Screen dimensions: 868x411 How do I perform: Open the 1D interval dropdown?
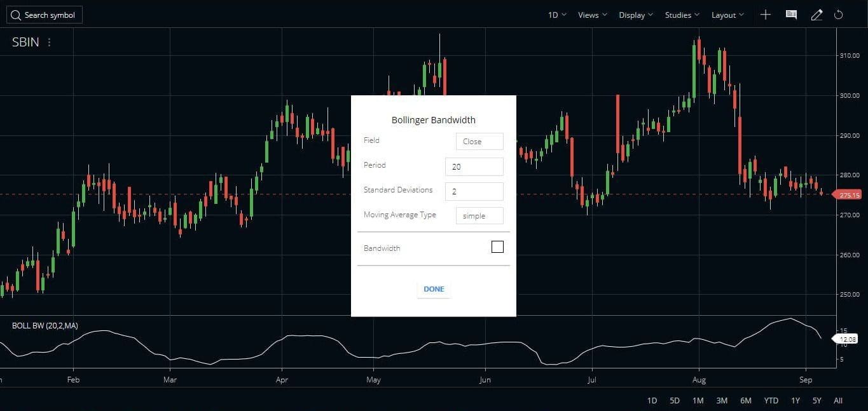click(555, 14)
